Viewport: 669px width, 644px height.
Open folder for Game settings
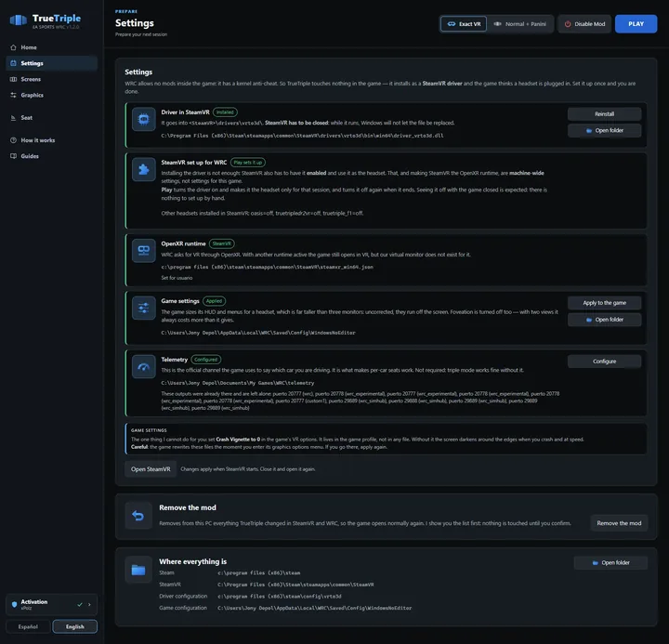coord(604,320)
